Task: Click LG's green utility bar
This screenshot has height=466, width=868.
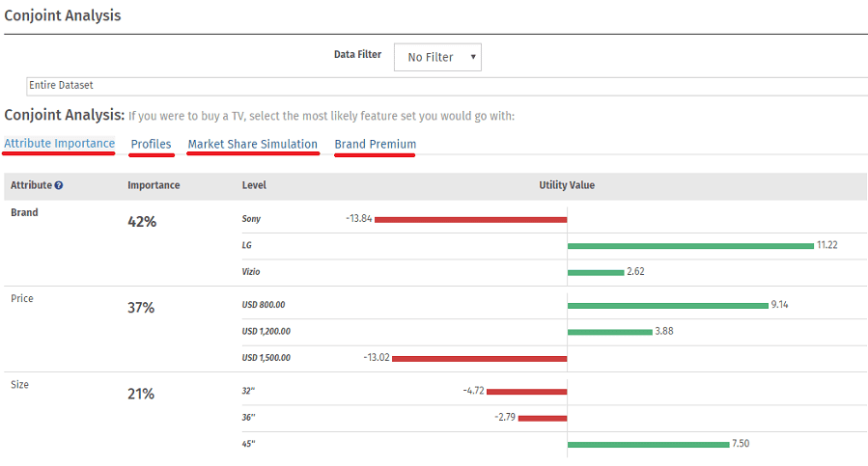Action: click(690, 245)
